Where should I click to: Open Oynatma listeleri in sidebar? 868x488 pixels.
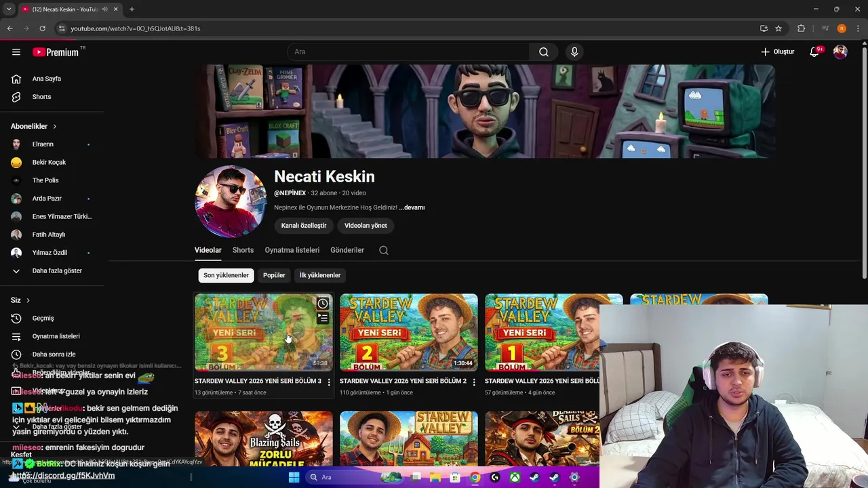coord(56,336)
